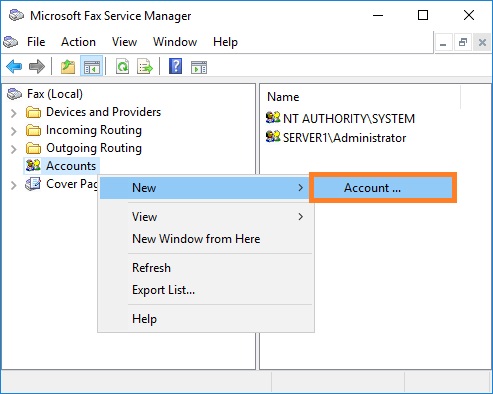The width and height of the screenshot is (493, 394).
Task: Close the inner MDI console window
Action: tap(482, 43)
